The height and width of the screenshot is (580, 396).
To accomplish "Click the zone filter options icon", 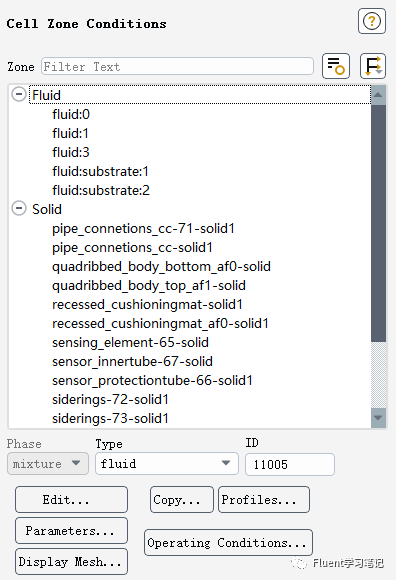I will pos(336,66).
